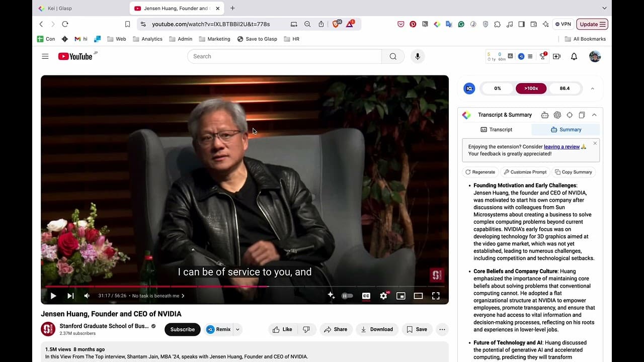
Task: Click the crosshair target icon
Action: click(x=570, y=115)
